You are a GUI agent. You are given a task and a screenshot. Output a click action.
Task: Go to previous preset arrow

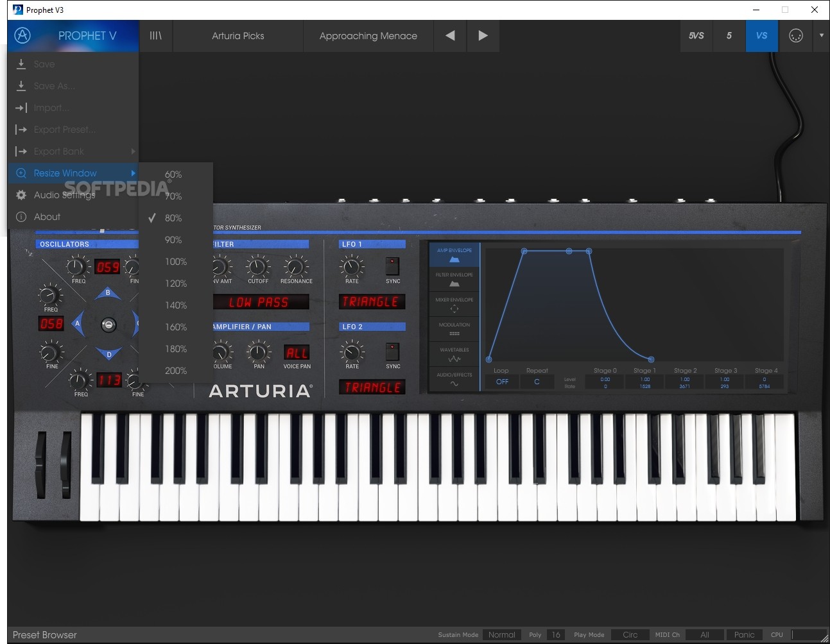coord(450,36)
